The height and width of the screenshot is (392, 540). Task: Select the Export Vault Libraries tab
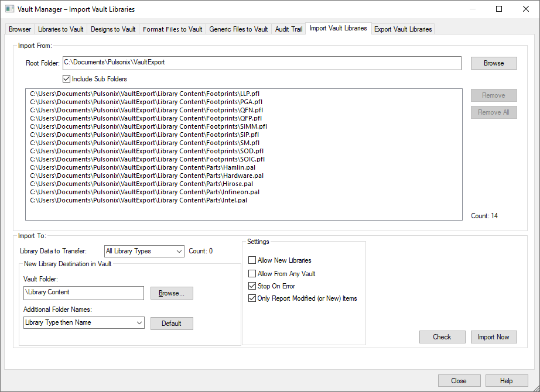coord(403,29)
